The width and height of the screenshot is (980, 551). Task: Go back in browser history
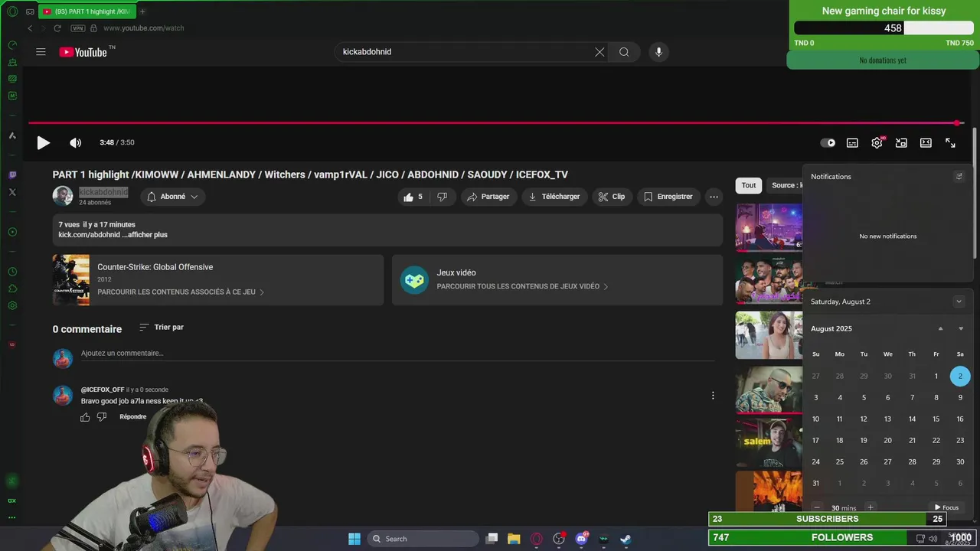(x=30, y=28)
